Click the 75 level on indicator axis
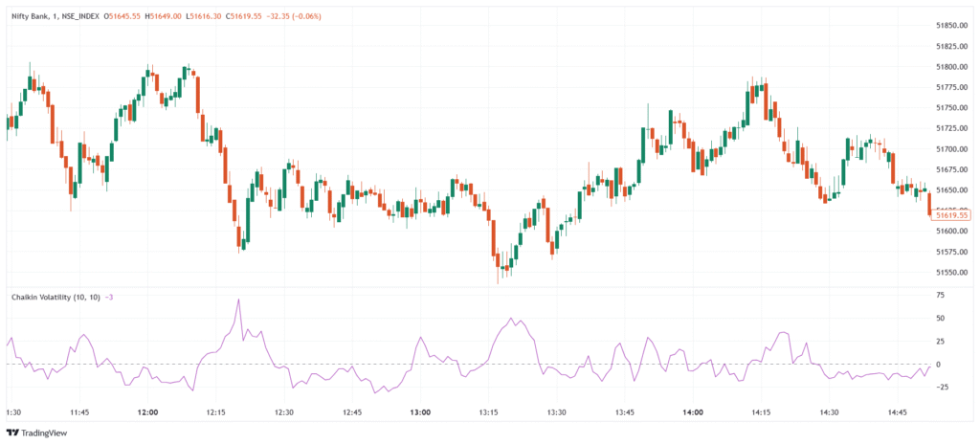 pos(941,296)
